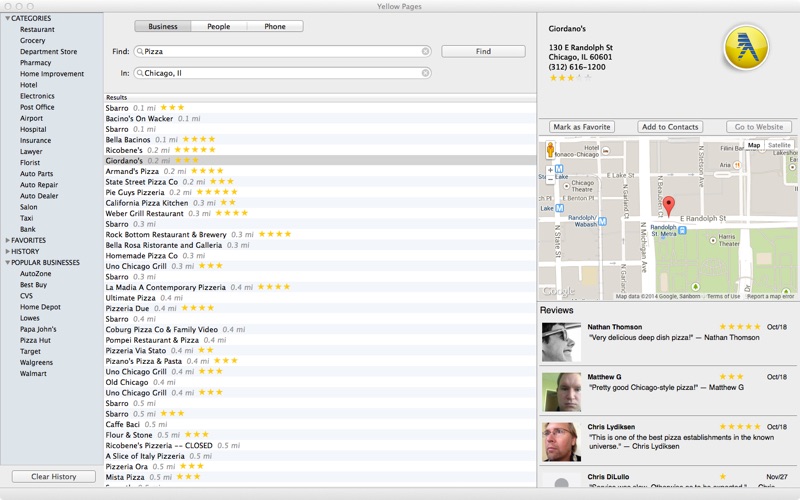This screenshot has height=500, width=800.
Task: Clear the Chicago location field
Action: (x=425, y=73)
